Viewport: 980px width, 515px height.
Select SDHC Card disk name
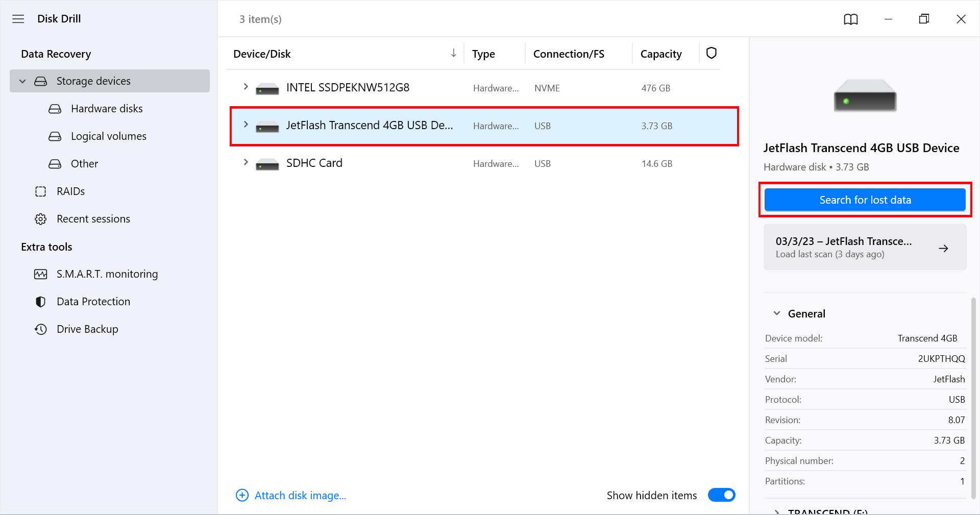click(314, 163)
